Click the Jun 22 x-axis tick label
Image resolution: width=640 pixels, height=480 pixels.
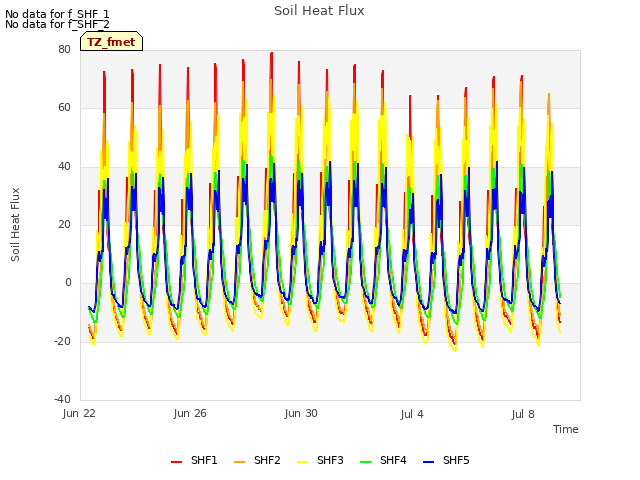click(x=79, y=413)
